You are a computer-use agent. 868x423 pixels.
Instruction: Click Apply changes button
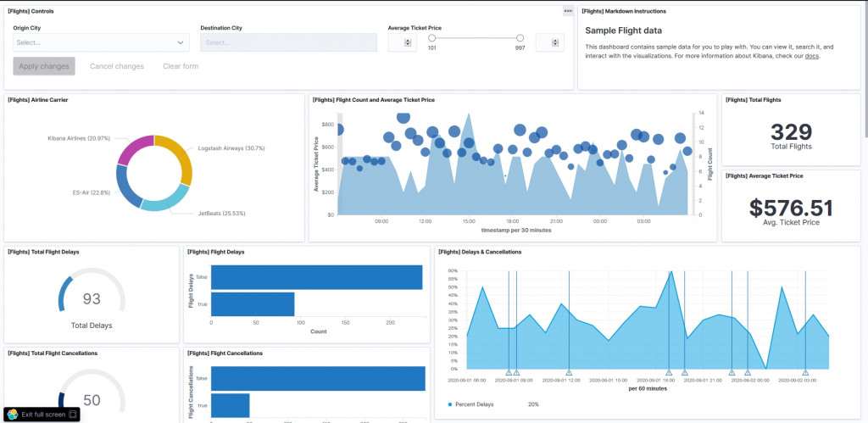point(44,66)
